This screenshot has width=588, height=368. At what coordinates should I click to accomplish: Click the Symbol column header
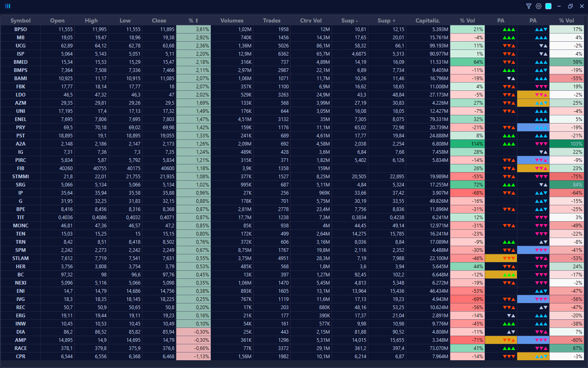(20, 20)
